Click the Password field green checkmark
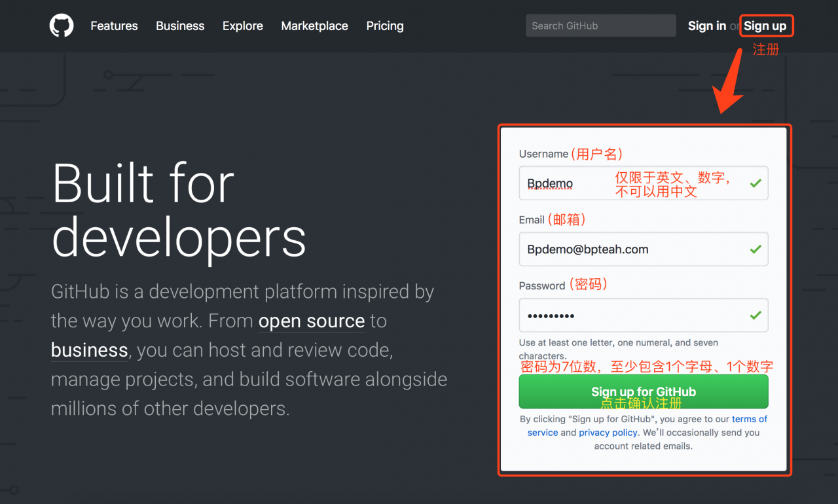The height and width of the screenshot is (504, 838). [756, 315]
